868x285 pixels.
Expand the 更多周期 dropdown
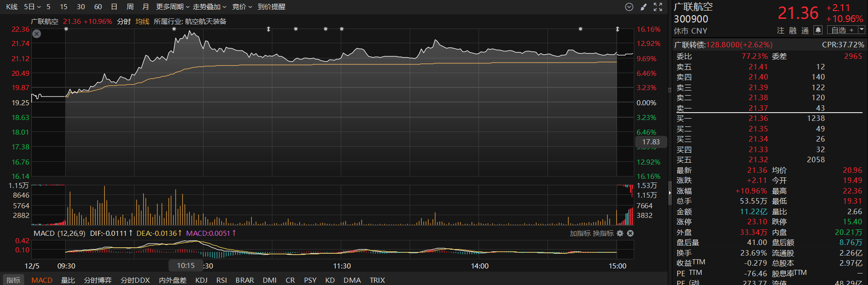pyautogui.click(x=173, y=7)
